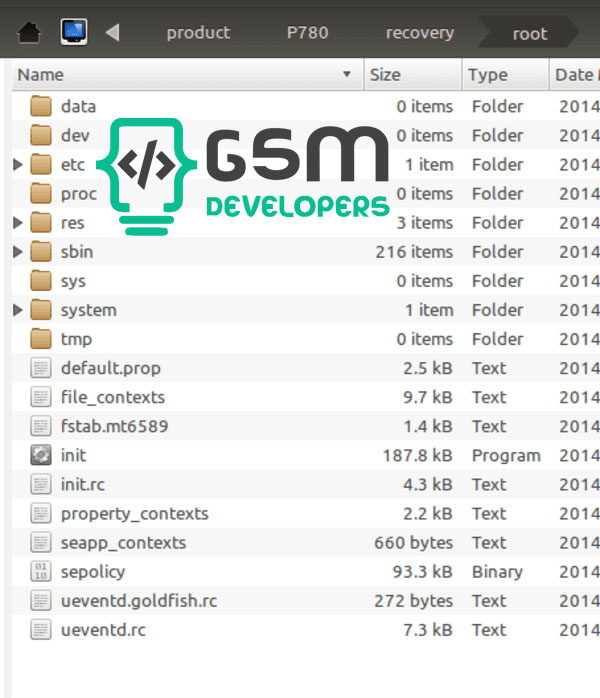Open the P780 path segment
The width and height of the screenshot is (600, 698).
pos(308,32)
